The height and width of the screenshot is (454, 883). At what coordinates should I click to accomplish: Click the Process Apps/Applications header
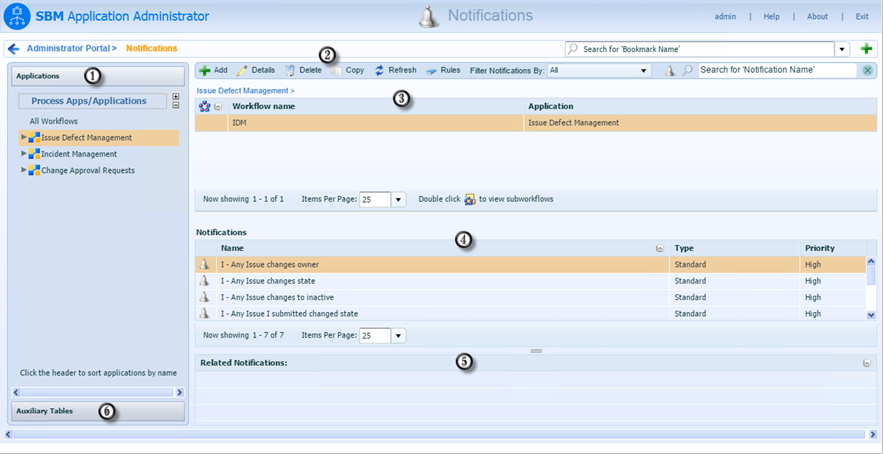pos(93,101)
